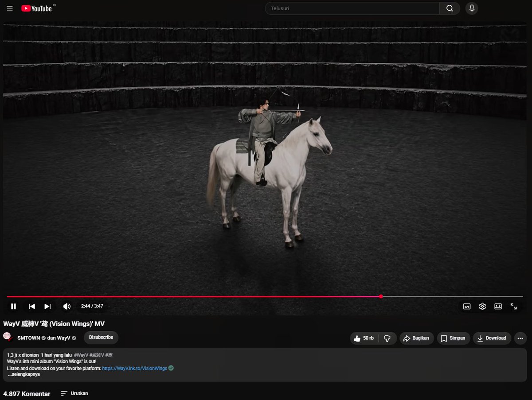
Task: Share video via Bagikan button
Action: 417,338
